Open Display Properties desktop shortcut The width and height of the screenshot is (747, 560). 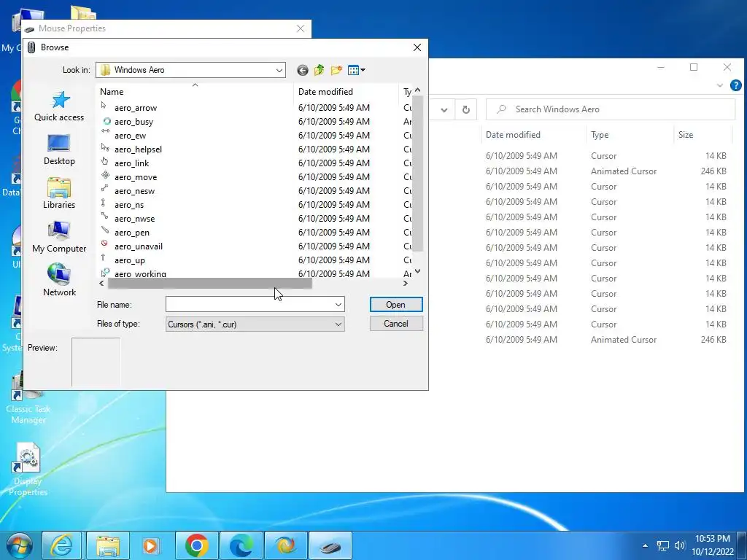[x=28, y=470]
